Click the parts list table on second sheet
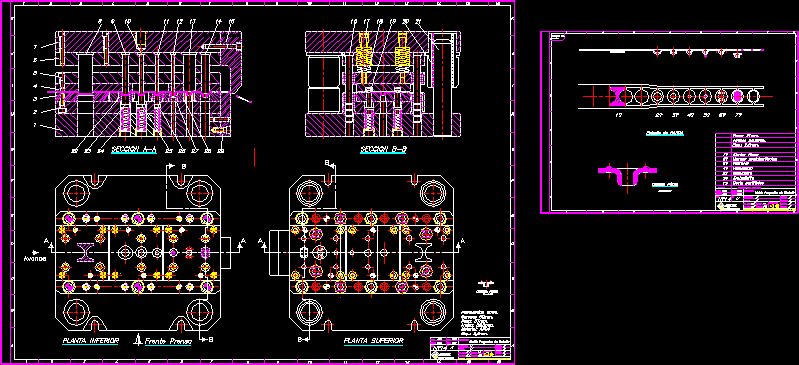The width and height of the screenshot is (799, 365). [x=755, y=159]
